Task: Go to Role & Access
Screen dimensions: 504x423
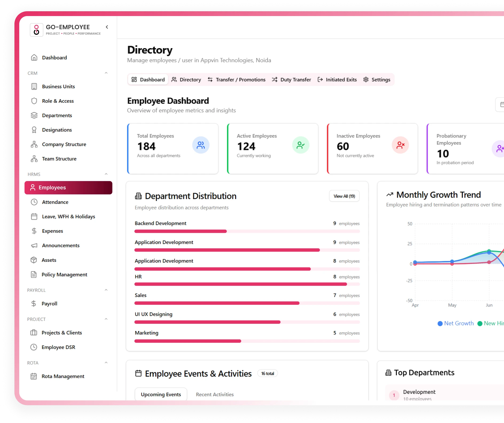Action: pyautogui.click(x=58, y=101)
